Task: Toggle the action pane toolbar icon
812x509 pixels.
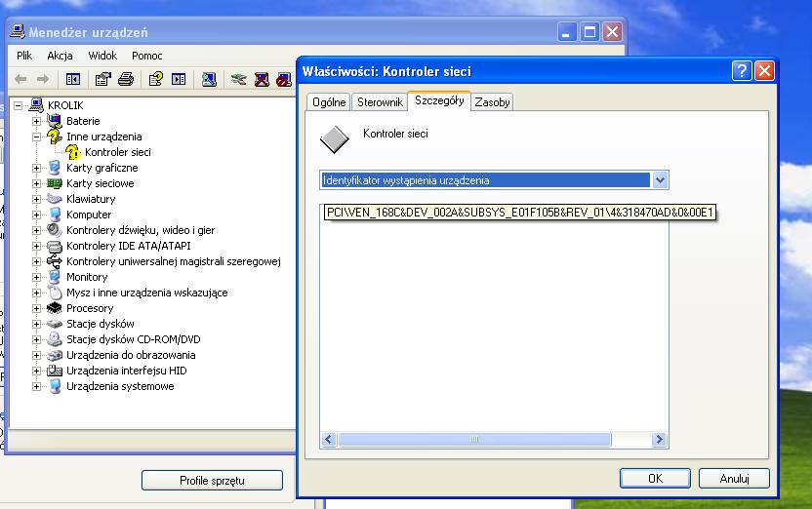Action: [x=179, y=79]
